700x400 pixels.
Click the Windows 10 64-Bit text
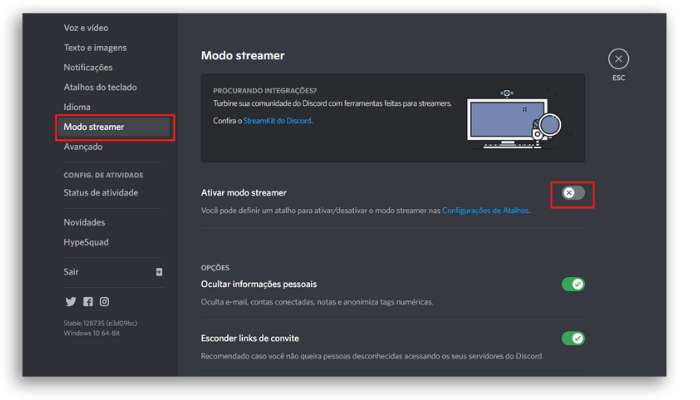point(92,333)
